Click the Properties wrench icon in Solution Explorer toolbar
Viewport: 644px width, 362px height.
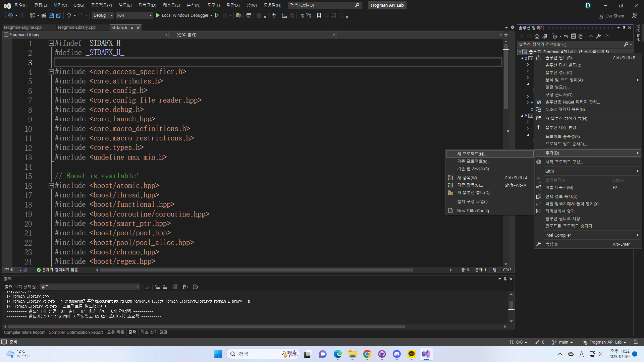598,36
